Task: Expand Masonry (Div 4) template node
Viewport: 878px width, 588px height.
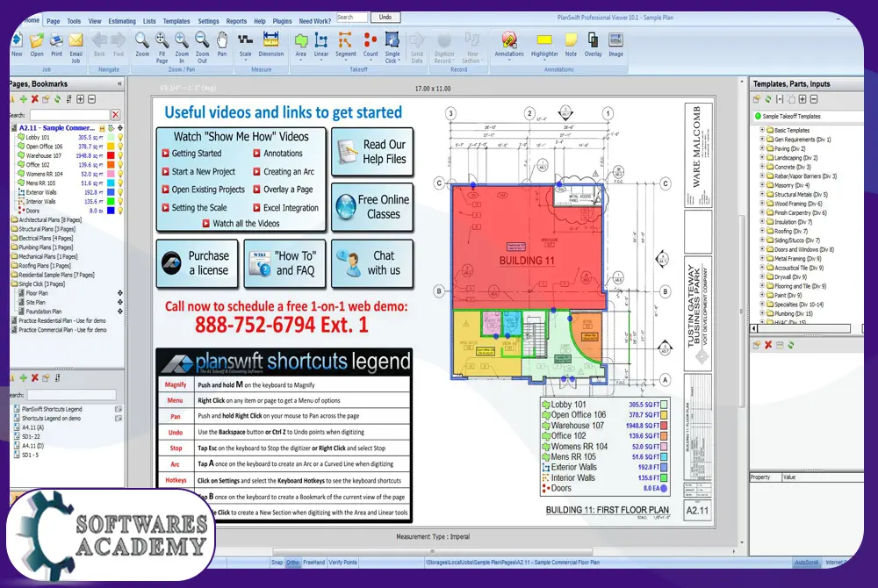Action: coord(762,185)
